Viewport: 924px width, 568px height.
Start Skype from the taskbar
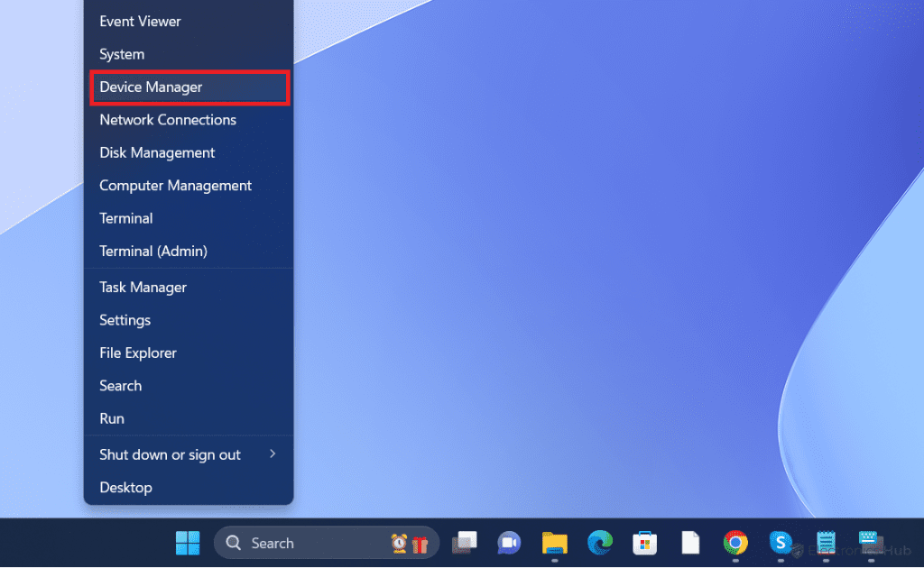tap(780, 543)
